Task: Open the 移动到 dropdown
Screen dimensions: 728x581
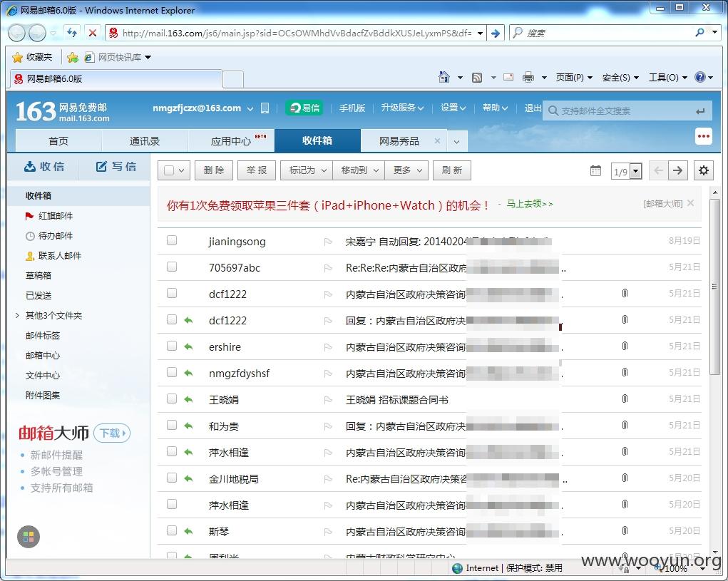Action: click(359, 170)
